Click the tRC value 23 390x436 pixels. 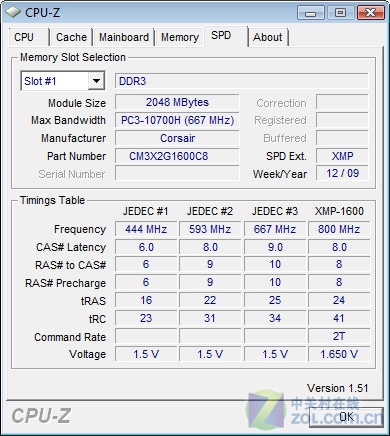[x=146, y=318]
